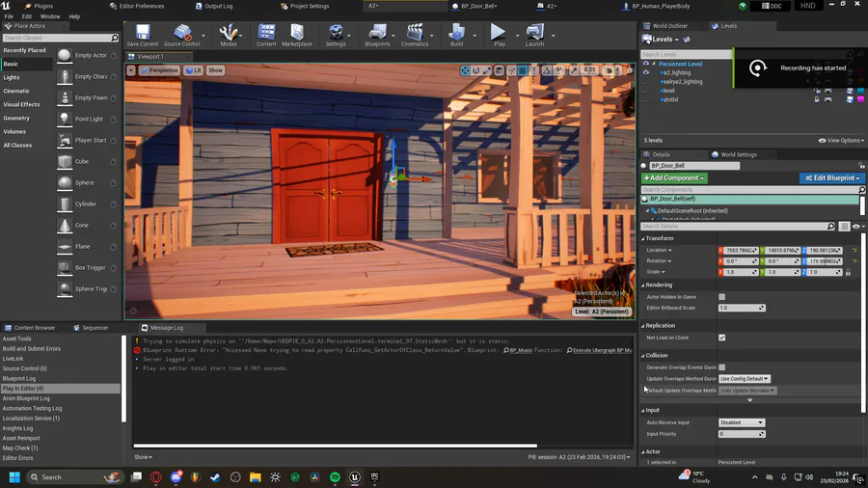
Task: Collapse the Transform section
Action: [660, 238]
